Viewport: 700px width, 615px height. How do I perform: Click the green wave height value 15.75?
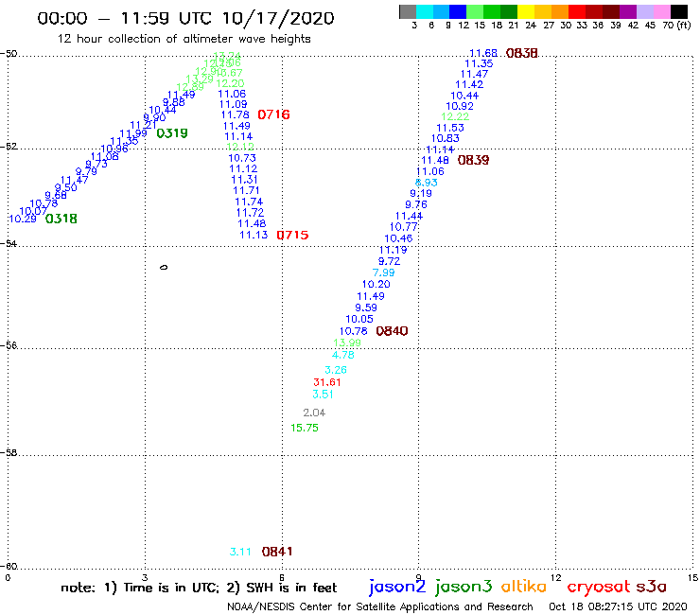coord(305,428)
